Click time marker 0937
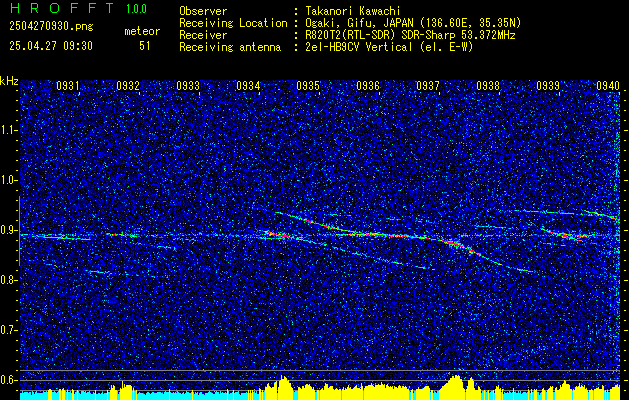The image size is (629, 400). [x=428, y=85]
